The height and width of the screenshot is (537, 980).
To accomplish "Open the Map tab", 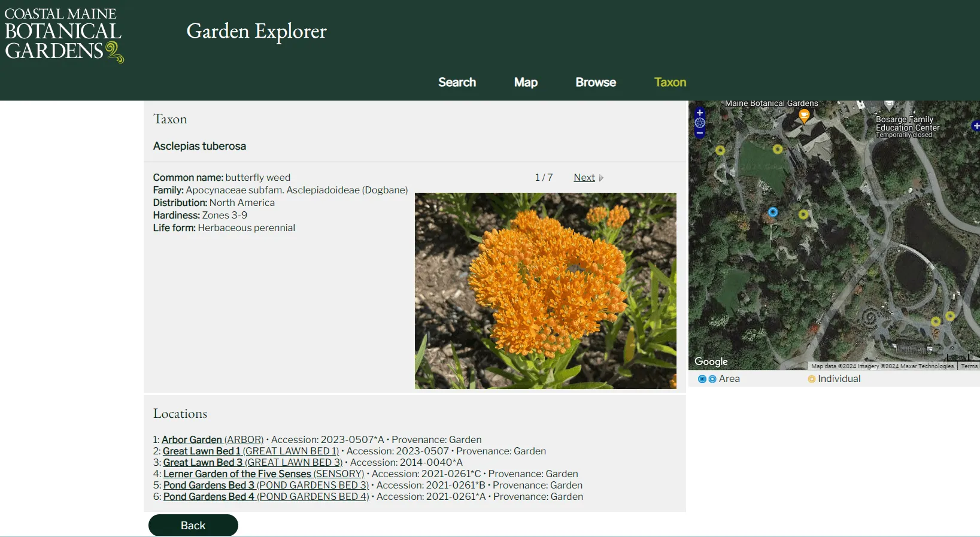I will point(526,82).
